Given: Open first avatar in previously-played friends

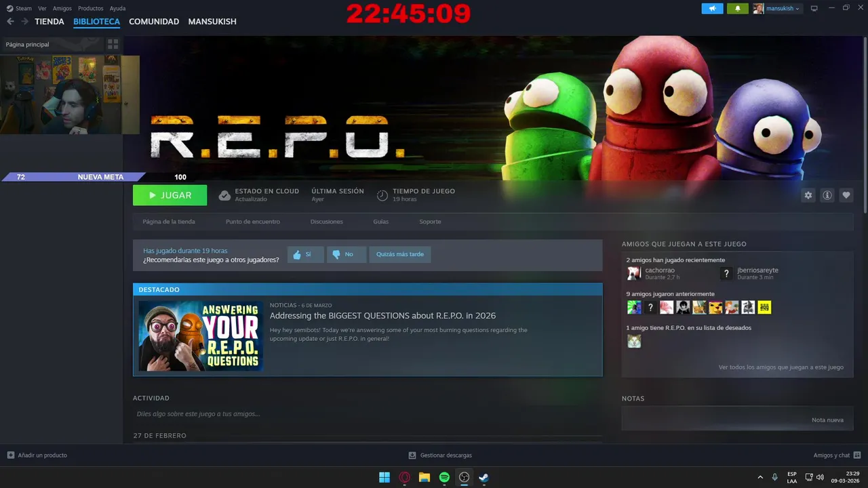Looking at the screenshot, I should [x=634, y=308].
